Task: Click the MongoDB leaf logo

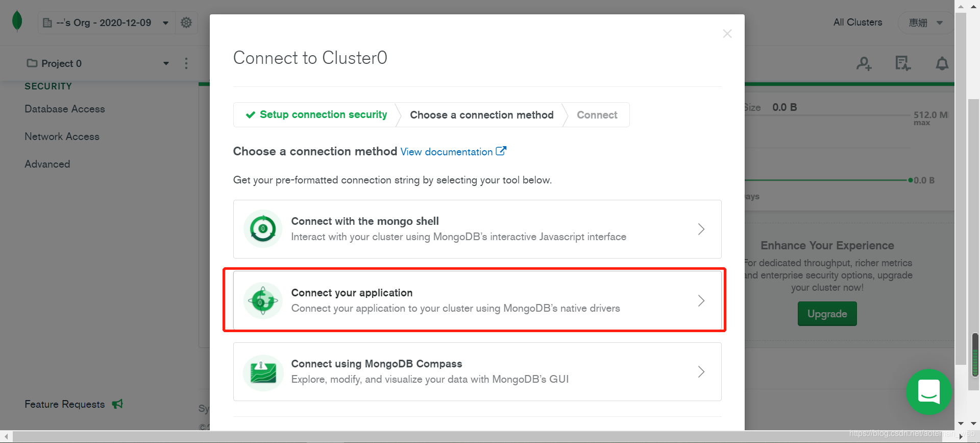Action: click(17, 21)
